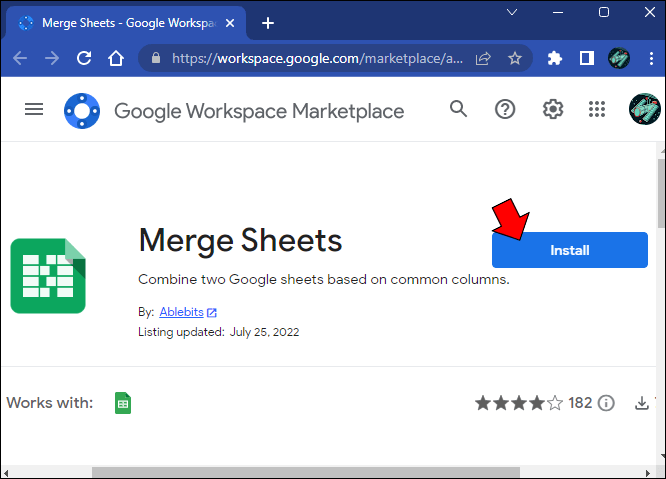Expand the tab search chevron in title bar

[x=513, y=14]
